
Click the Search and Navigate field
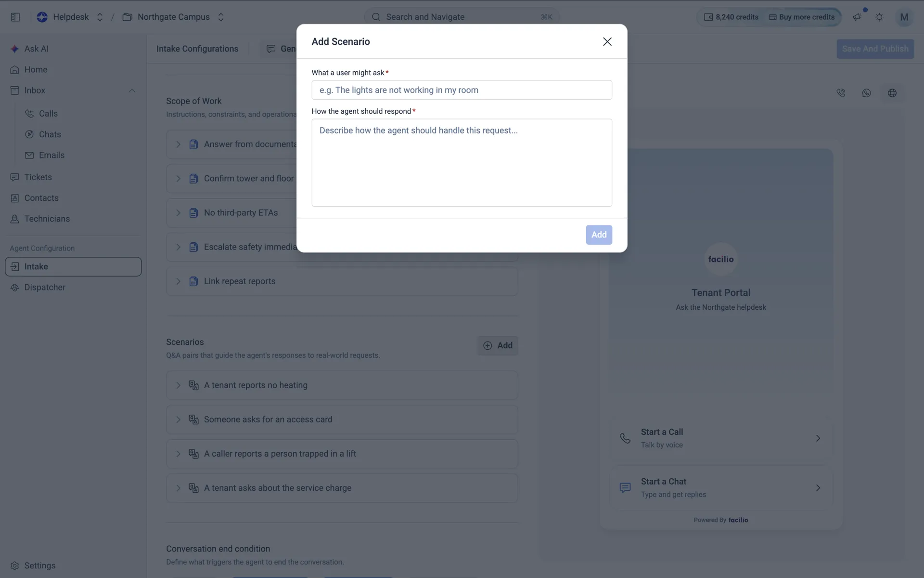[x=462, y=17]
